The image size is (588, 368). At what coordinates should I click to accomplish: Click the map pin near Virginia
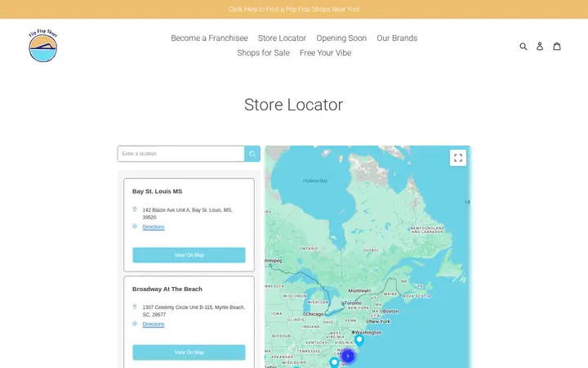pos(359,340)
